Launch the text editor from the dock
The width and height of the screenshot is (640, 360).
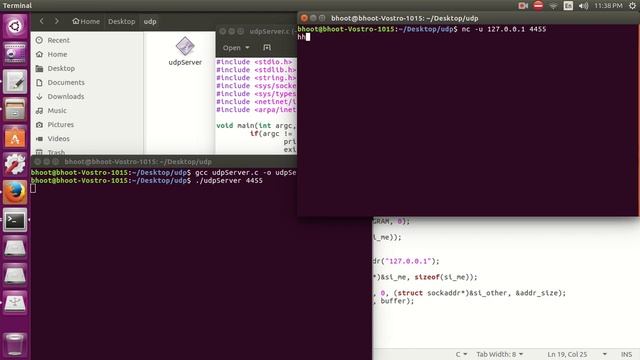tap(15, 81)
